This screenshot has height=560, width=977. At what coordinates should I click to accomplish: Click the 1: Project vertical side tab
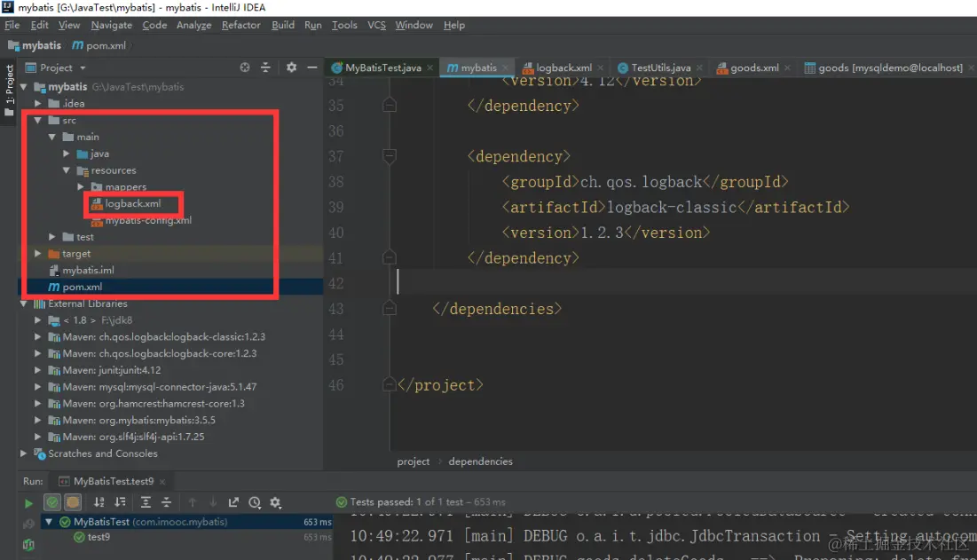(x=9, y=91)
